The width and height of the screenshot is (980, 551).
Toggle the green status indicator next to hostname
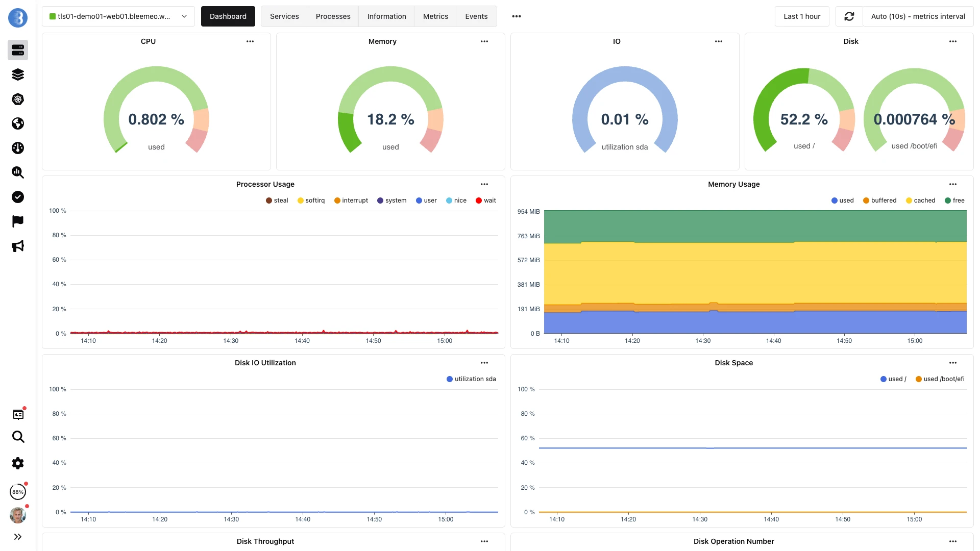click(x=52, y=16)
